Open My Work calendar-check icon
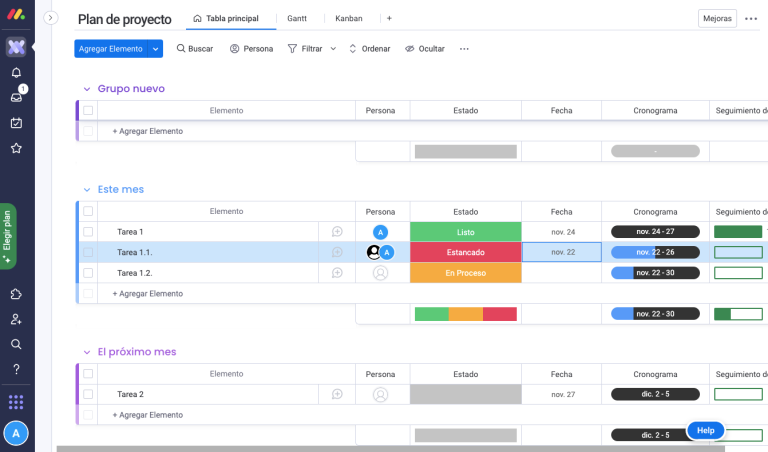Viewport: 768px width, 452px height. (16, 123)
